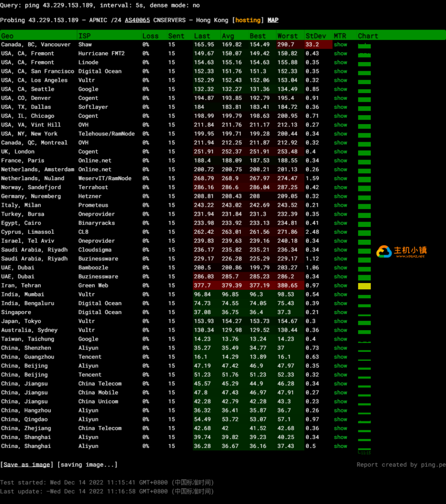Click the Loss column header
Screen dimensions: 446x504
[x=150, y=36]
